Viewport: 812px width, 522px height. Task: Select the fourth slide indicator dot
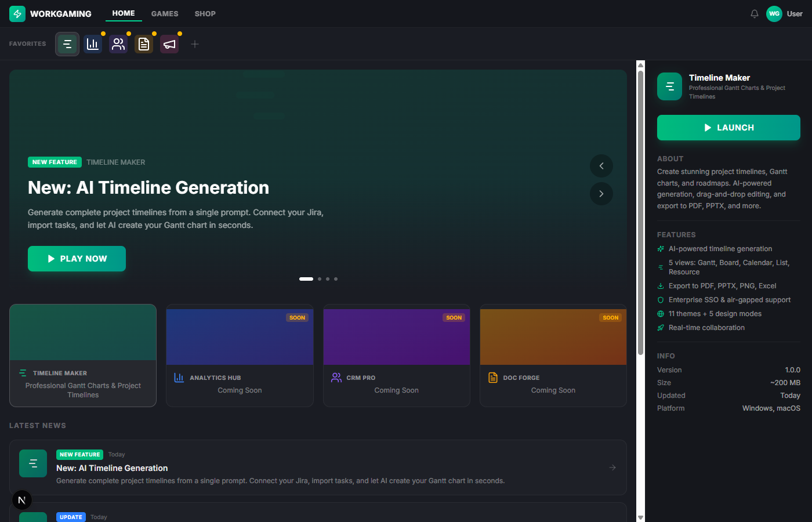point(335,279)
